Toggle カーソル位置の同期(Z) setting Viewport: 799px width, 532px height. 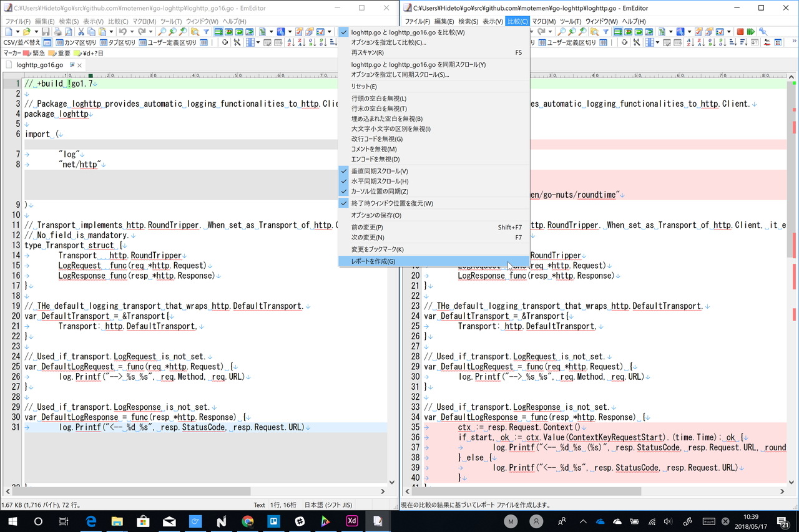380,191
